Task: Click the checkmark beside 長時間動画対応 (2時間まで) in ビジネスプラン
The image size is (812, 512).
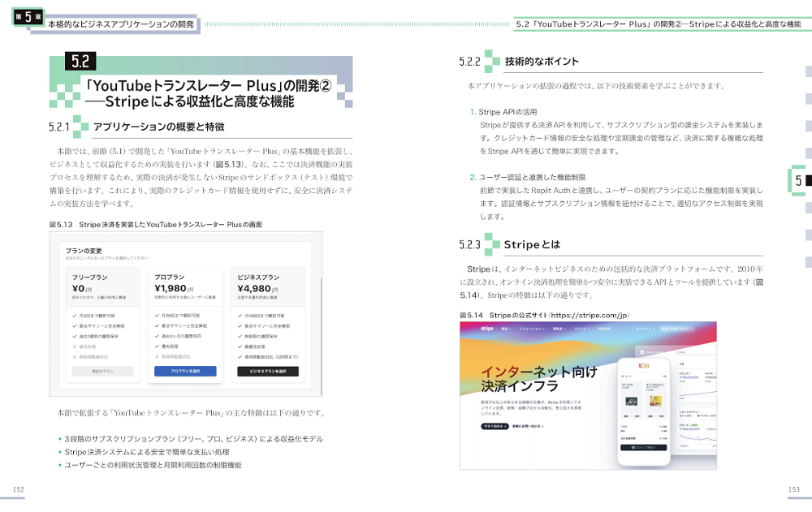Action: [240, 357]
